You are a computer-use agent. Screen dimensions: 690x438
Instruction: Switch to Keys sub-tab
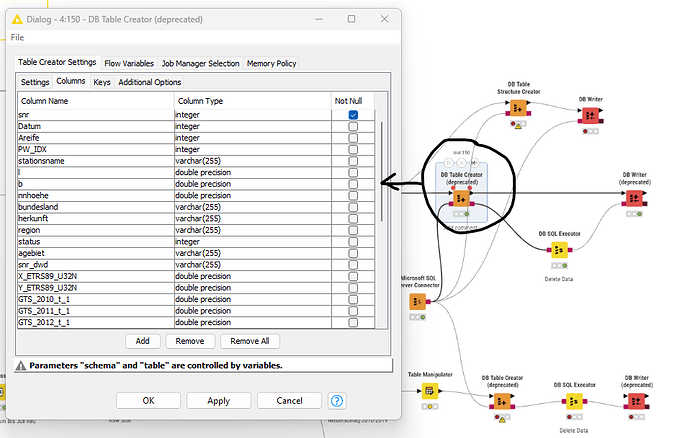102,82
